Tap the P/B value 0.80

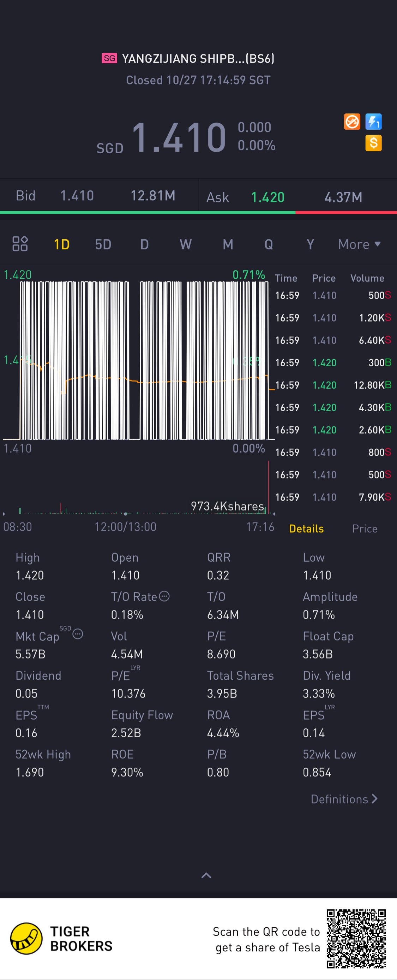click(x=218, y=772)
